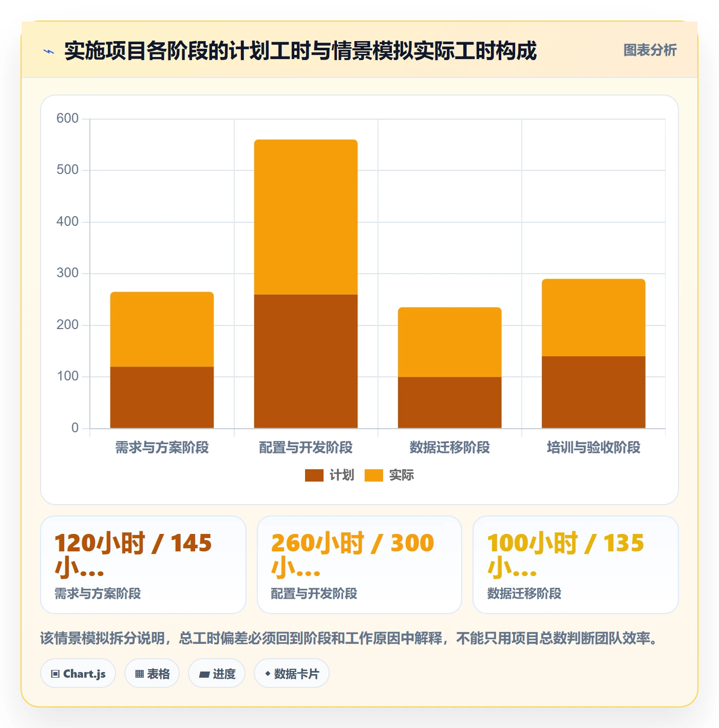Hide the 实际 series via legend label
The height and width of the screenshot is (728, 719).
401,475
